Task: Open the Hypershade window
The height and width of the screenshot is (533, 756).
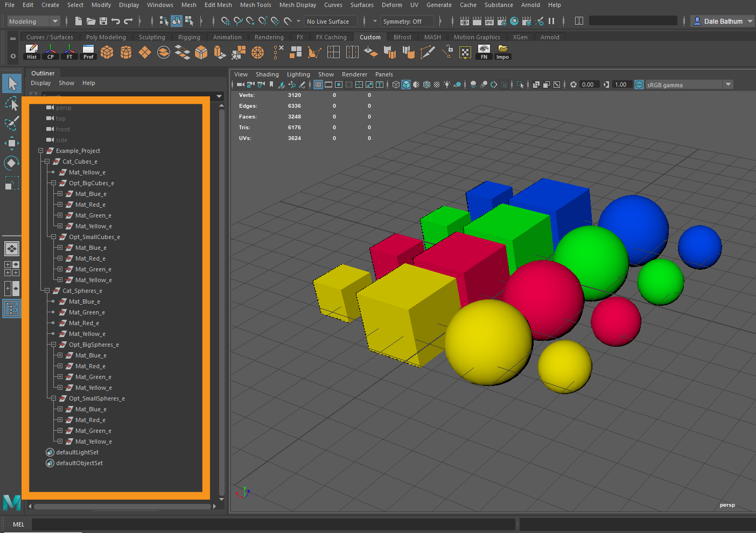Action: 514,21
